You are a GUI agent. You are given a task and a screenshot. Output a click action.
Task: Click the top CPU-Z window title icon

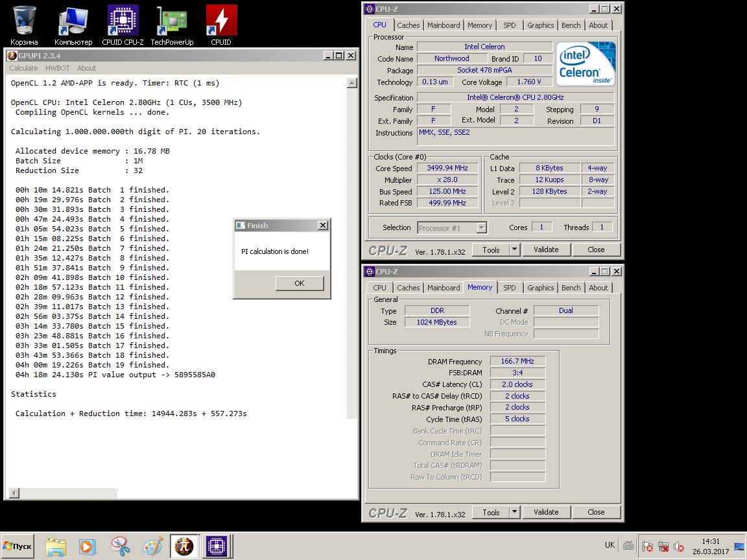click(370, 9)
